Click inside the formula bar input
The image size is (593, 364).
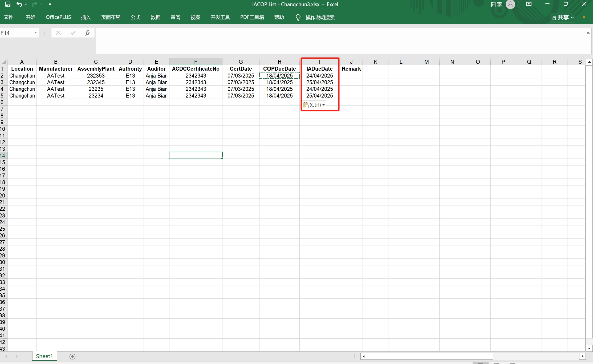point(341,41)
